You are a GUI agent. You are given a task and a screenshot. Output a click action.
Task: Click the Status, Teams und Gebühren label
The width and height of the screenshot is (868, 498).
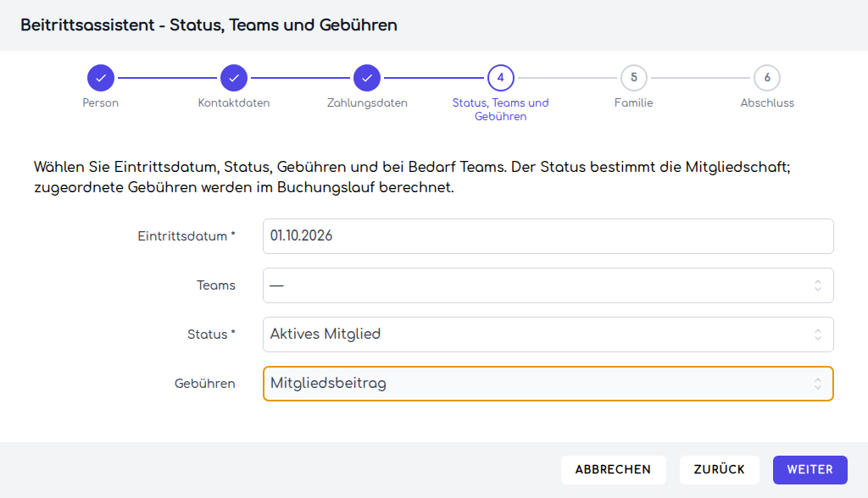coord(500,109)
